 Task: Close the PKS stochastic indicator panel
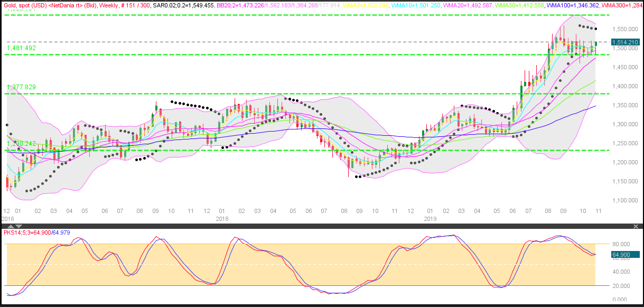(x=636, y=226)
